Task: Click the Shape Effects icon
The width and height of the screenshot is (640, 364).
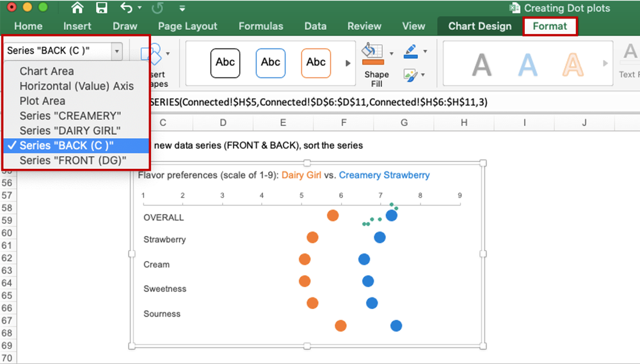Action: [411, 75]
